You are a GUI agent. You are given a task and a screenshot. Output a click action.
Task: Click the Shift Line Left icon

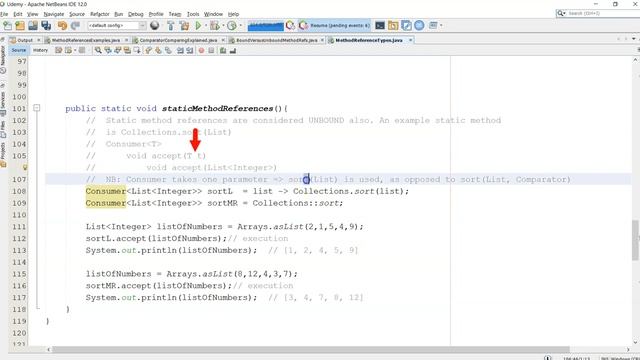click(x=180, y=51)
